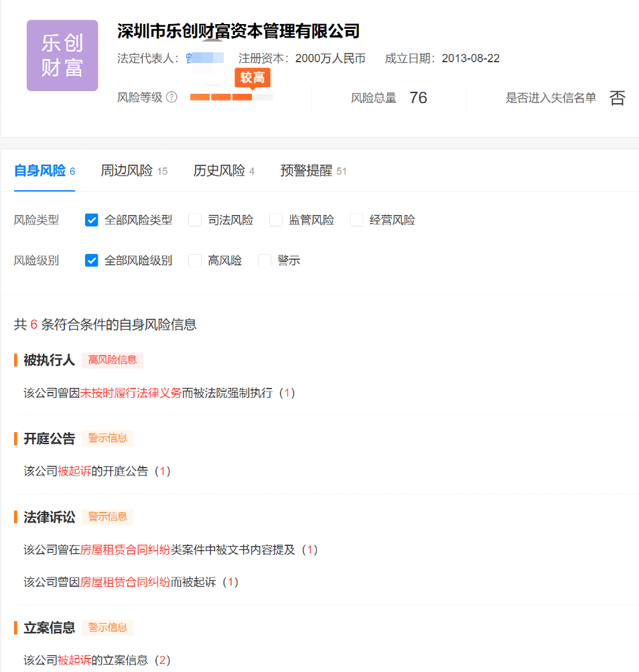The height and width of the screenshot is (672, 639).
Task: Select the 高风险 level checkbox
Action: pos(195,260)
